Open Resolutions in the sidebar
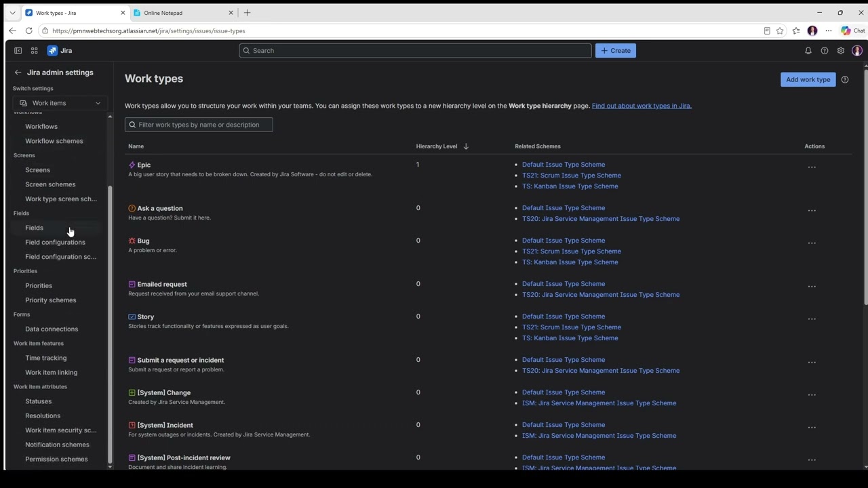868x488 pixels. coord(43,416)
